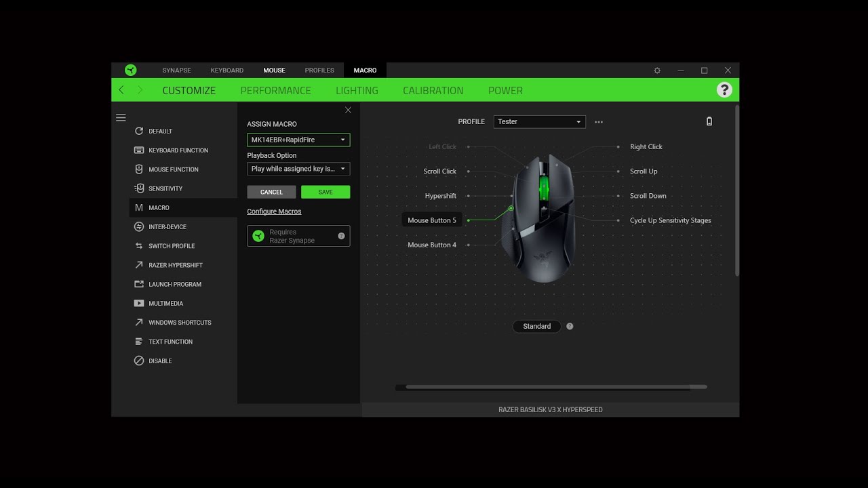
Task: Close the Assign Macro panel
Action: tap(348, 110)
